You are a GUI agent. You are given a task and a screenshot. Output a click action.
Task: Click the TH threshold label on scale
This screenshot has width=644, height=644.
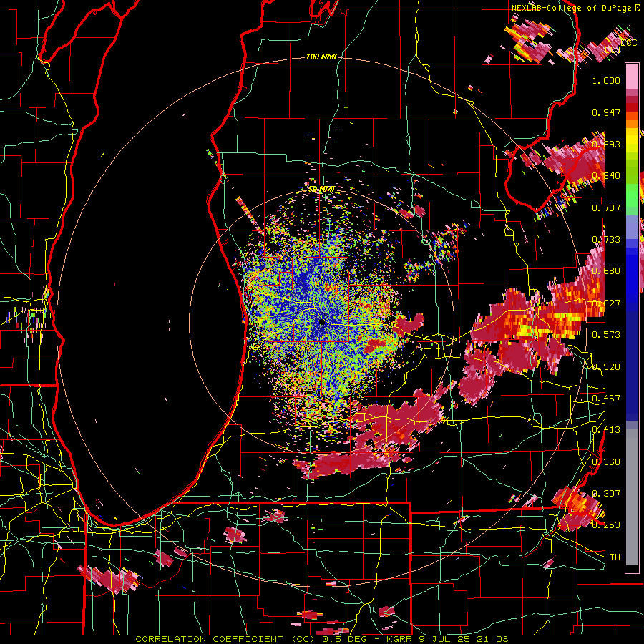pyautogui.click(x=615, y=557)
